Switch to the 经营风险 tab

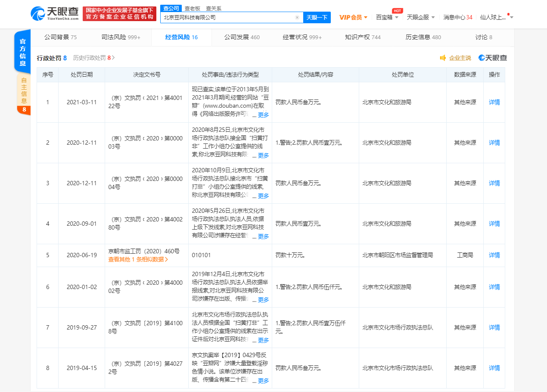click(x=181, y=37)
